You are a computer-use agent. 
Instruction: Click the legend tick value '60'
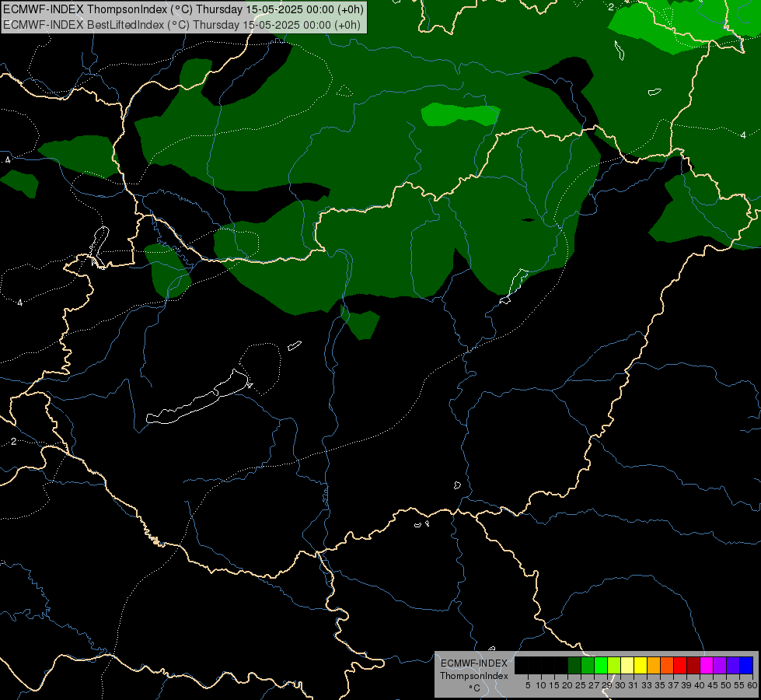(x=752, y=685)
